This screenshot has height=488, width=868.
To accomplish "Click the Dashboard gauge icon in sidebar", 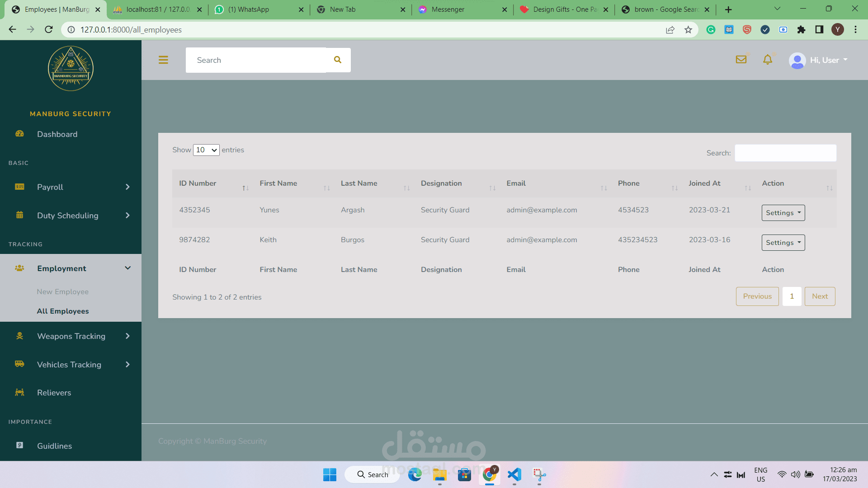I will 19,134.
